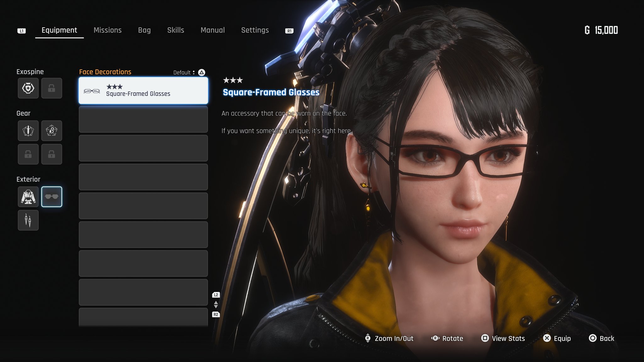Switch to the Missions tab

tap(107, 30)
